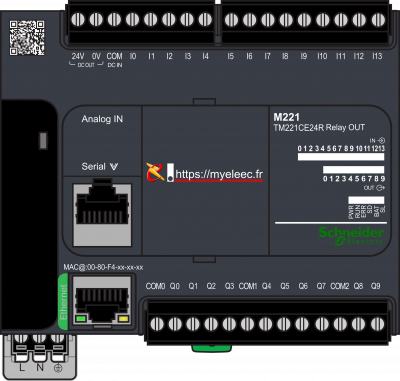Click the Q2 output label
This screenshot has height=381, width=400.
point(211,286)
